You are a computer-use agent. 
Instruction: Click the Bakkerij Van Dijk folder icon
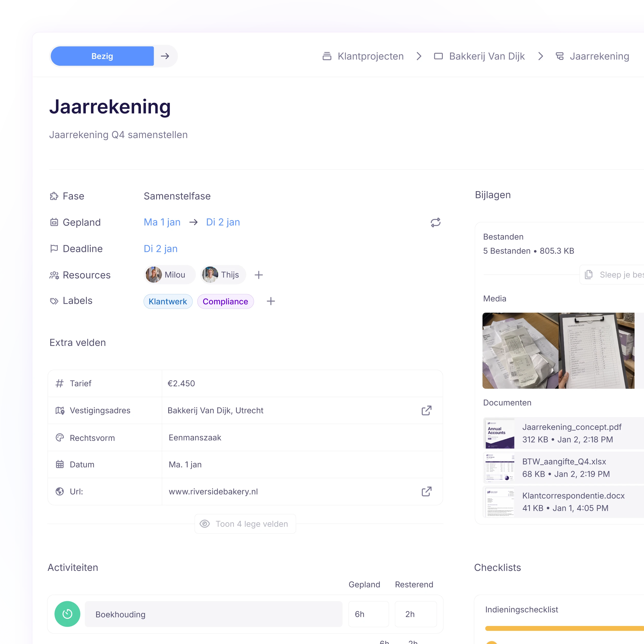(x=438, y=56)
